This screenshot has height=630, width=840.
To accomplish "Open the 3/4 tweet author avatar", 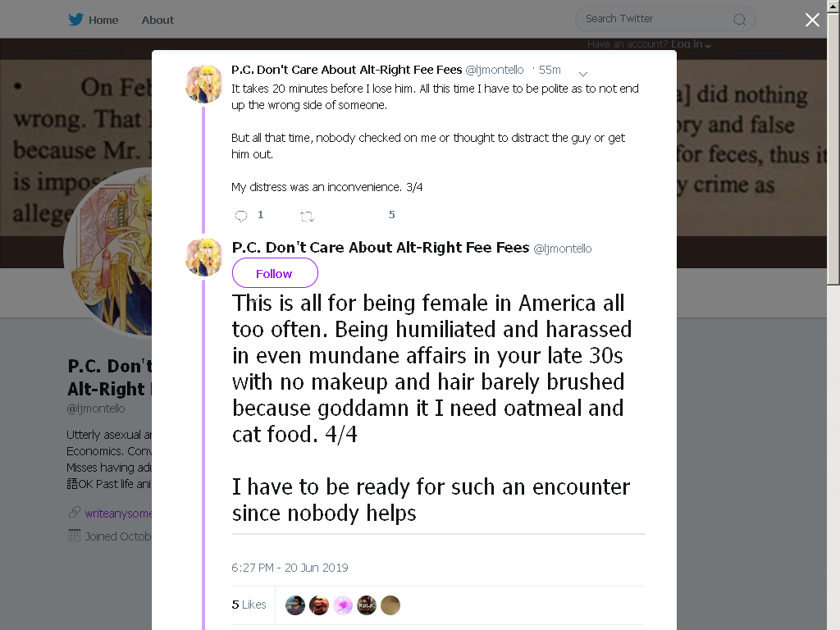I will pyautogui.click(x=203, y=84).
